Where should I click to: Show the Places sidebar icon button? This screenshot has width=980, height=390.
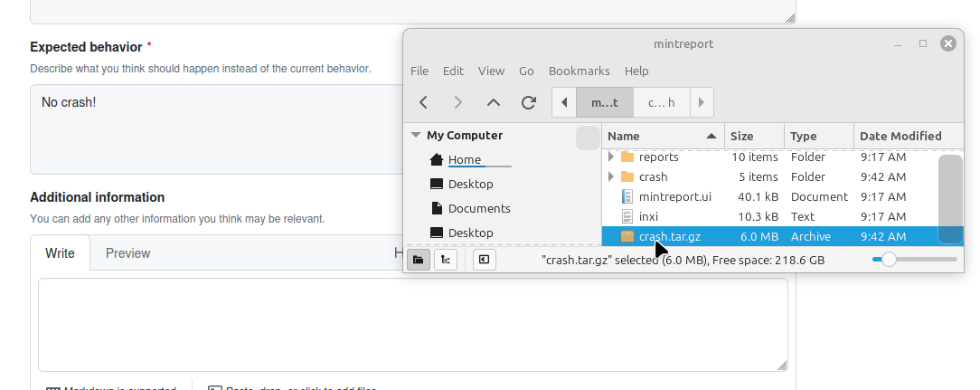[419, 260]
